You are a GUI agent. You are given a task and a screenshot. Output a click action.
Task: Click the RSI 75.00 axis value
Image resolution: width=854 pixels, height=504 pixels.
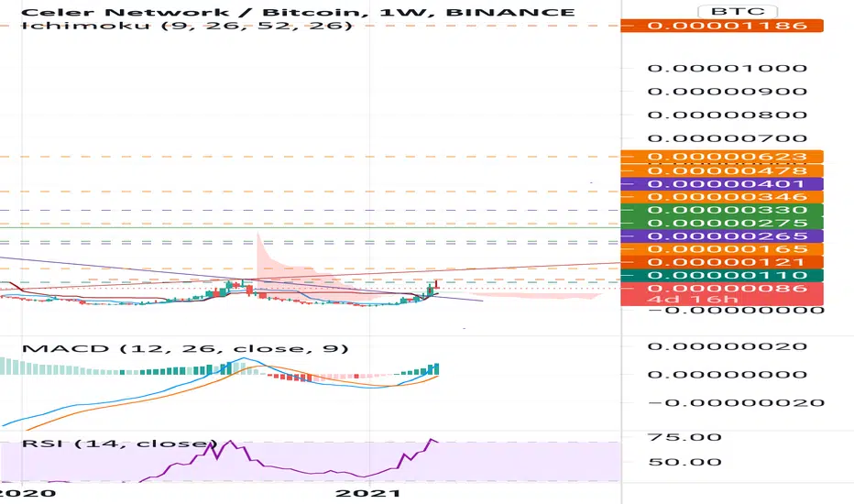684,437
